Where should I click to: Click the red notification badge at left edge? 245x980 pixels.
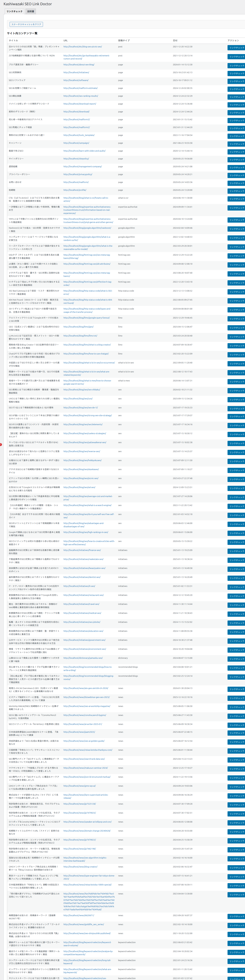tap(1, 444)
